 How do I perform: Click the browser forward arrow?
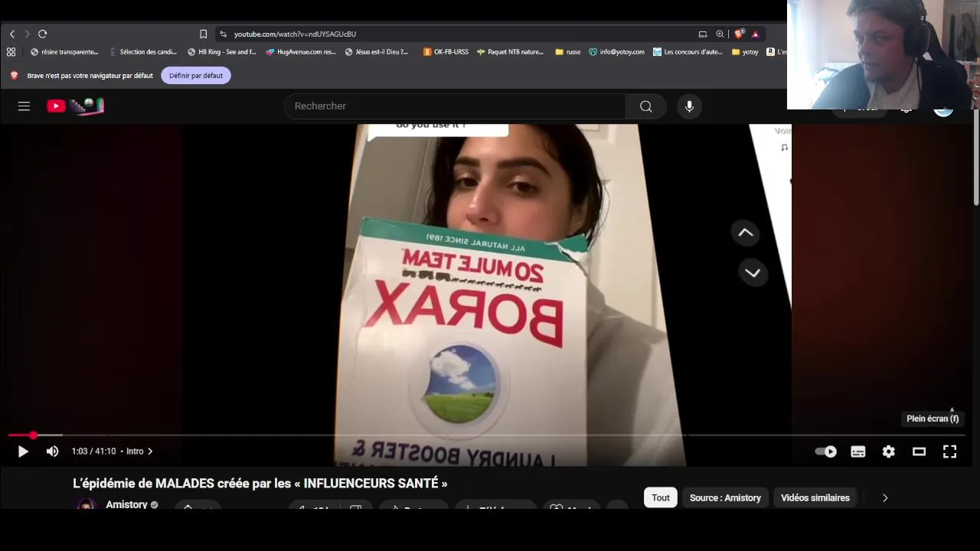coord(27,34)
